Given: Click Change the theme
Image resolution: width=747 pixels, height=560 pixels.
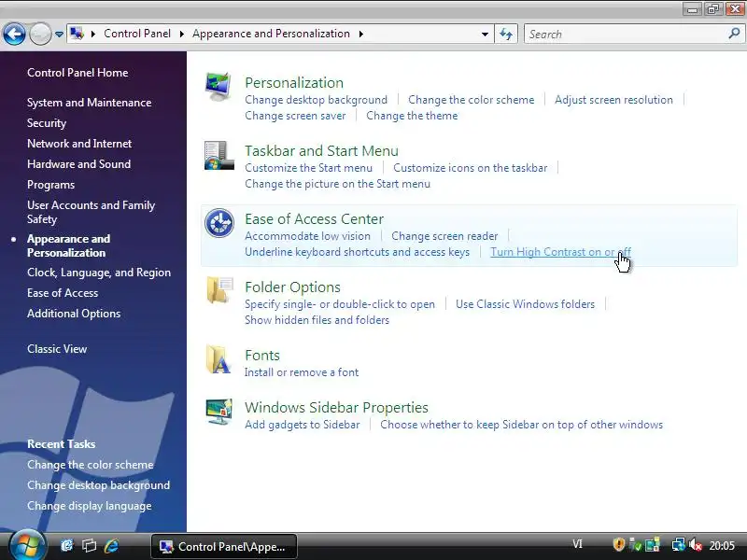Looking at the screenshot, I should click(412, 116).
